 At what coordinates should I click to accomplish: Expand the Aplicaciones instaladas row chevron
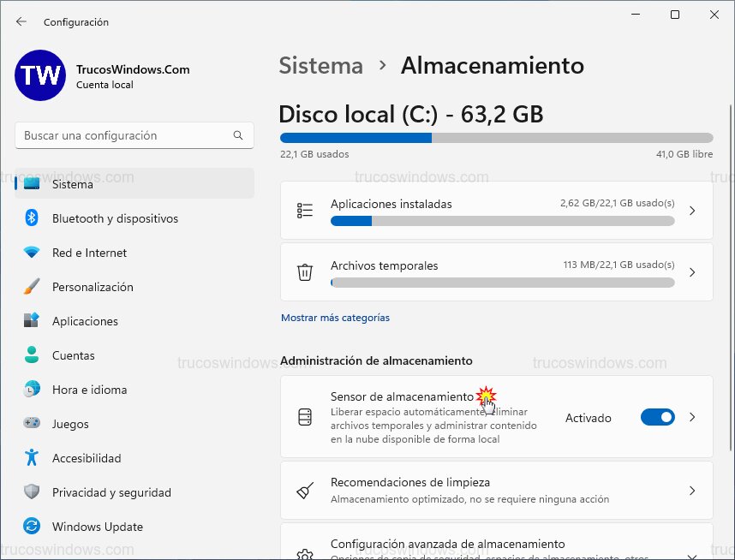693,210
